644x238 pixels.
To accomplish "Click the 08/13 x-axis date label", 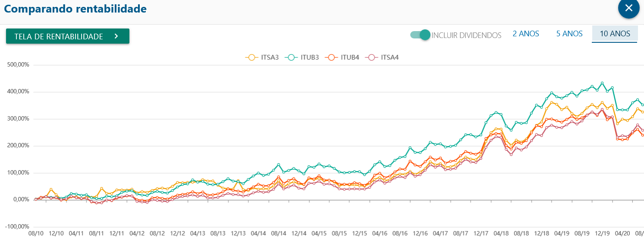I will (218, 233).
